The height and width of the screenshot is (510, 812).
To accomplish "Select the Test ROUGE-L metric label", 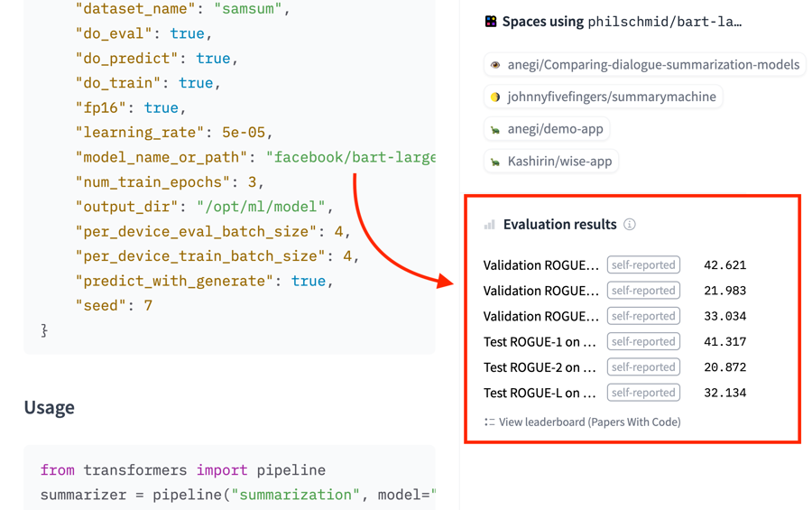I will pos(540,393).
